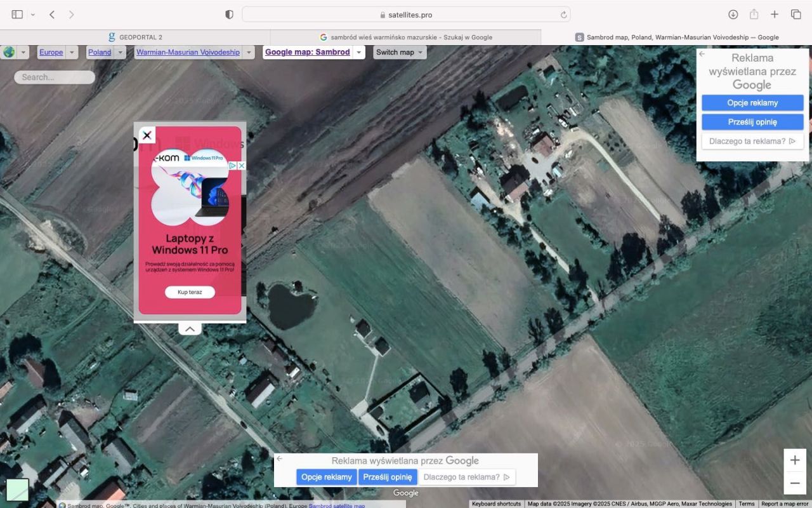Click the Google map: Sambrod link

(x=308, y=52)
